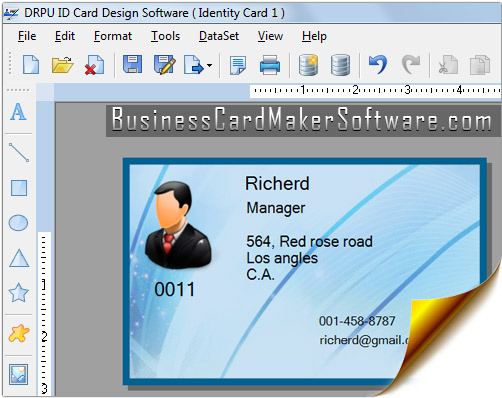Image resolution: width=502 pixels, height=398 pixels.
Task: Click the Print icon
Action: [270, 65]
